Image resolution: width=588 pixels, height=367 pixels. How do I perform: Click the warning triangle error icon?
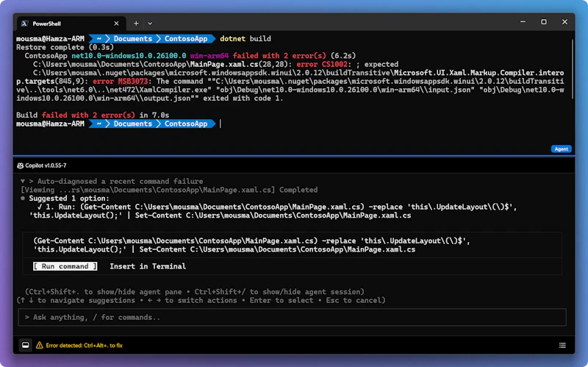coord(40,345)
